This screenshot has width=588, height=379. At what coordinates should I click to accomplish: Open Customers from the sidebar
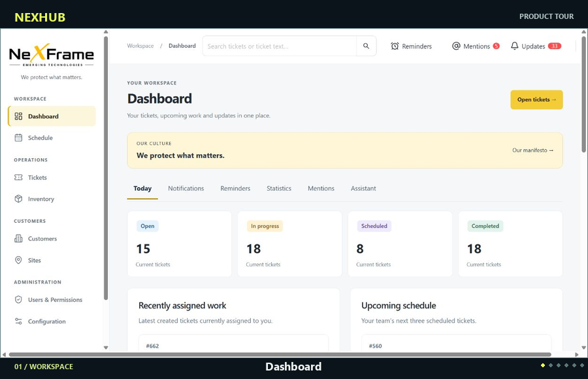pyautogui.click(x=52, y=239)
